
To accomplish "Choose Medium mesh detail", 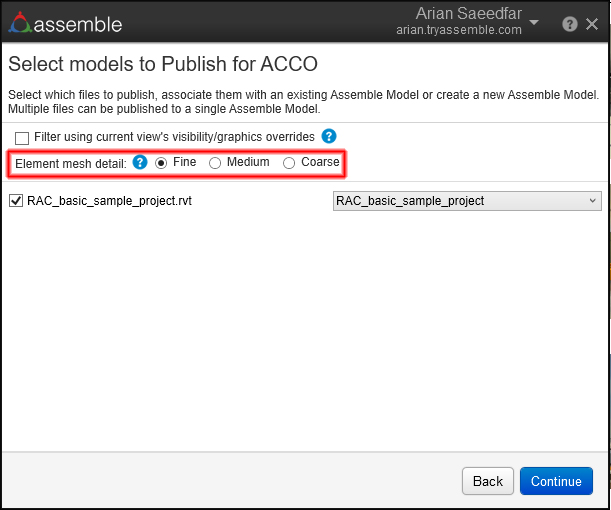I will [x=215, y=162].
